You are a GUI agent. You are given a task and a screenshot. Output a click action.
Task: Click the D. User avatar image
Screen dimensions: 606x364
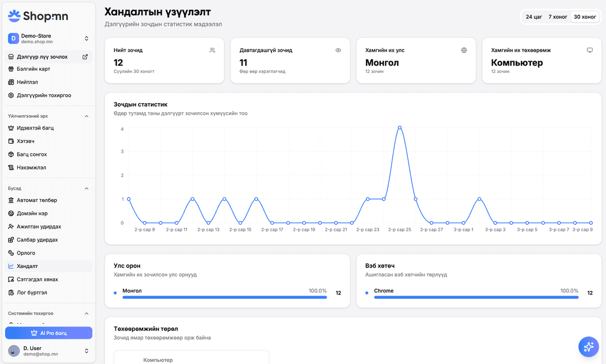(x=13, y=351)
